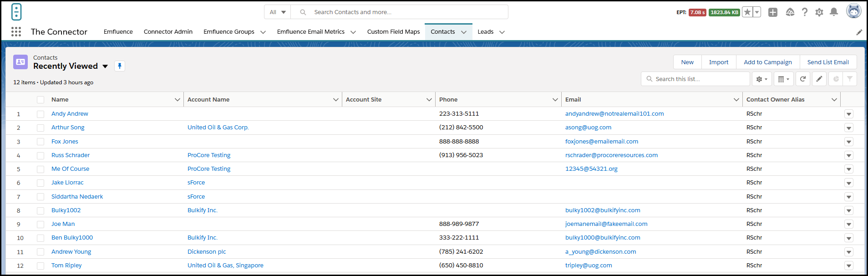Click the magnifier icon in global search
The image size is (868, 276).
(x=303, y=12)
